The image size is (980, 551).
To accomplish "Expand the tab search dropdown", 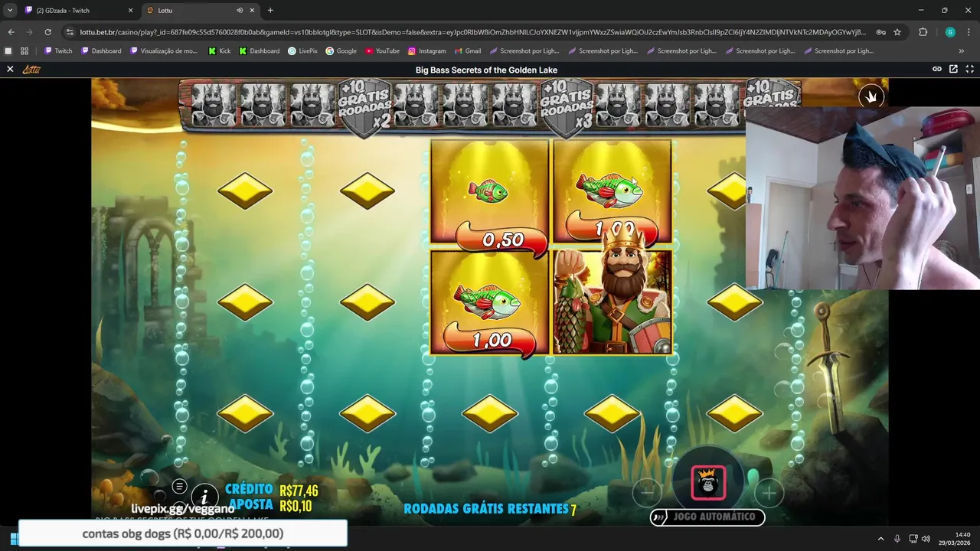I will click(10, 11).
